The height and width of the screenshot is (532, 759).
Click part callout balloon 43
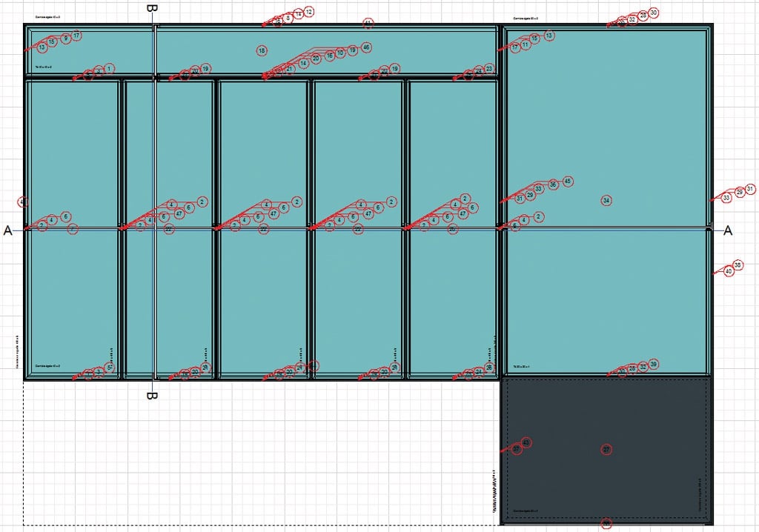tap(526, 442)
